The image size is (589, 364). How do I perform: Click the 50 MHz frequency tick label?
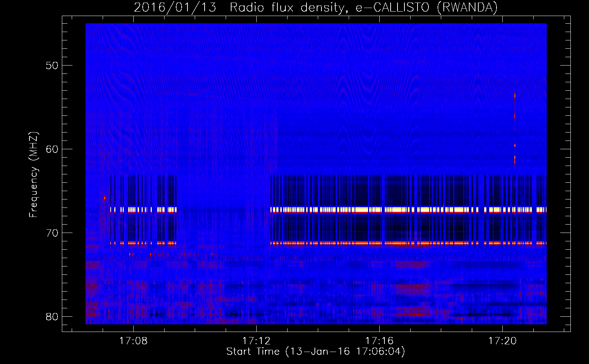tap(52, 66)
